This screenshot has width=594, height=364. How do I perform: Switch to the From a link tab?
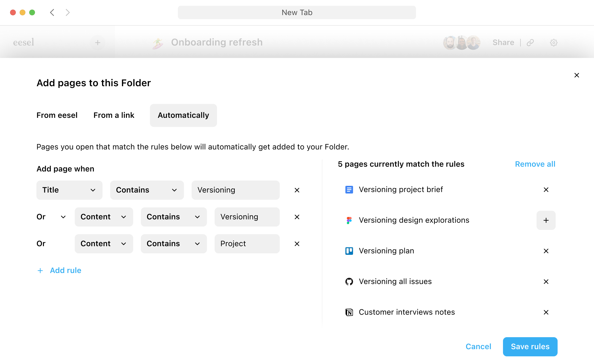click(x=114, y=115)
